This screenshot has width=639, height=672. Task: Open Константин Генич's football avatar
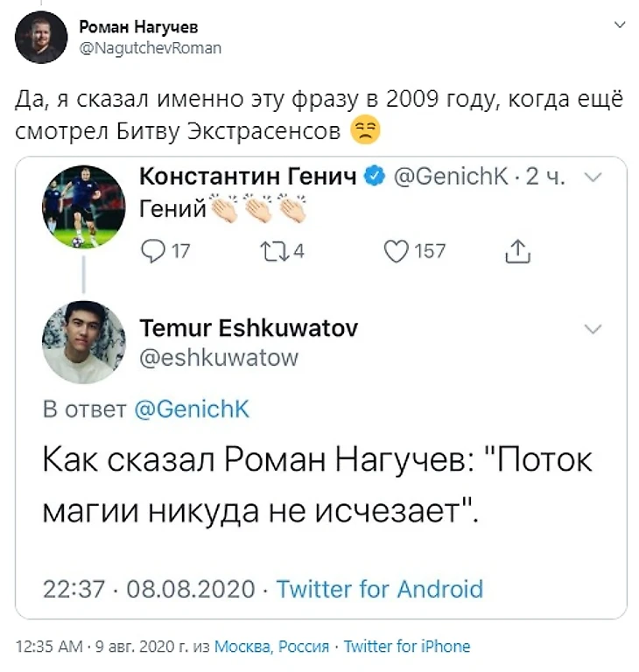pyautogui.click(x=84, y=206)
